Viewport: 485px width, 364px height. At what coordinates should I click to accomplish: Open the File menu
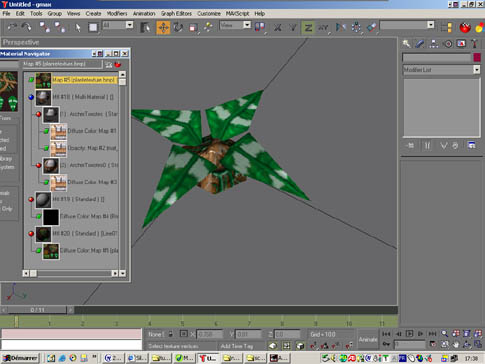pyautogui.click(x=6, y=14)
